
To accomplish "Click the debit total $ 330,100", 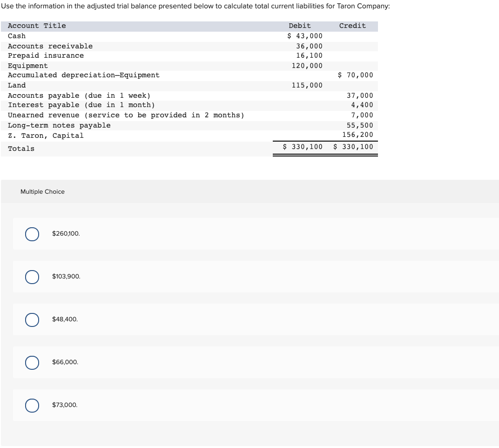I will click(303, 147).
